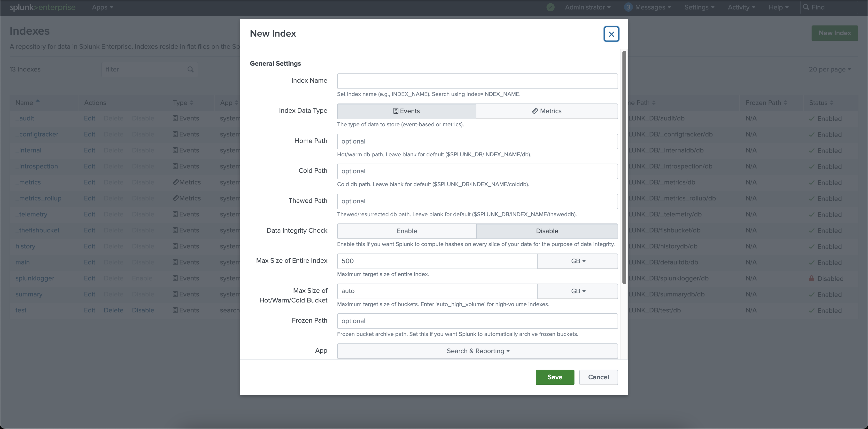Click the filter search magnifier icon
The image size is (868, 429).
click(x=190, y=70)
